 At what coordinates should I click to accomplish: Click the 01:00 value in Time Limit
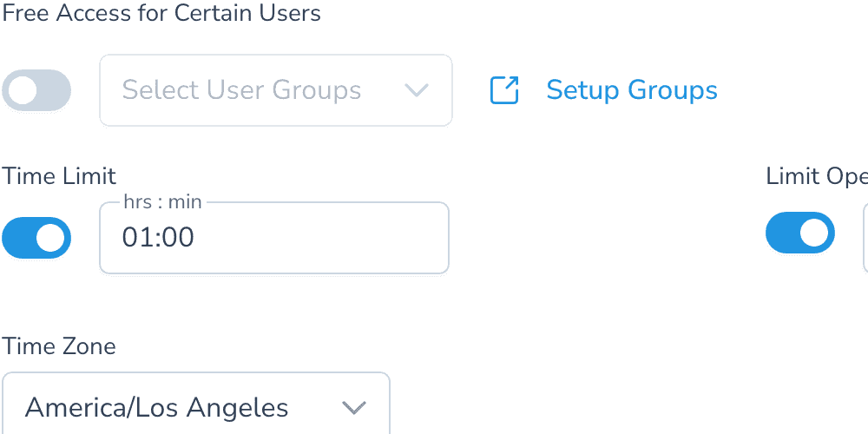click(x=158, y=238)
